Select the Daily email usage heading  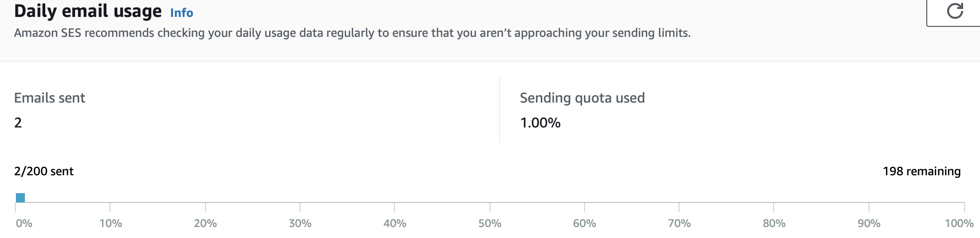coord(88,11)
